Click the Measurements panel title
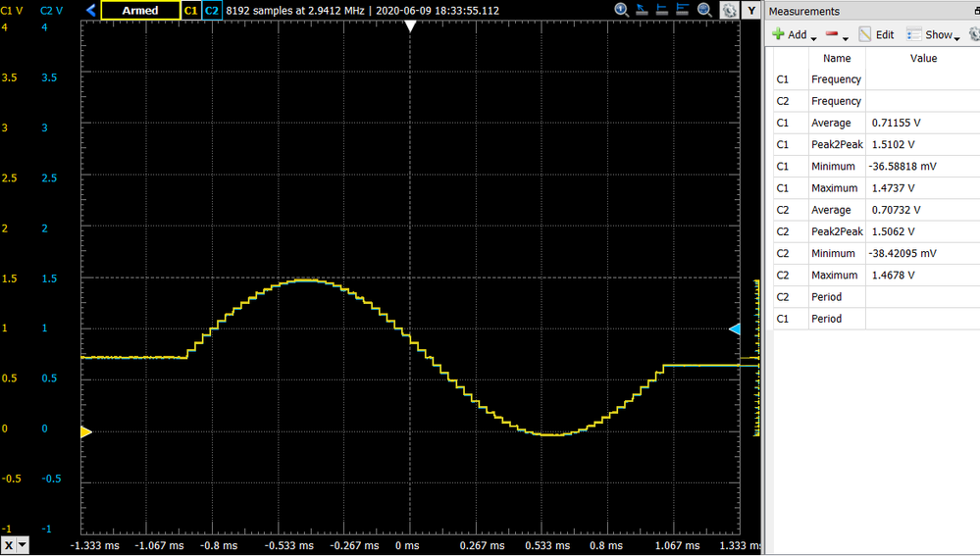The image size is (980, 556). pyautogui.click(x=803, y=11)
